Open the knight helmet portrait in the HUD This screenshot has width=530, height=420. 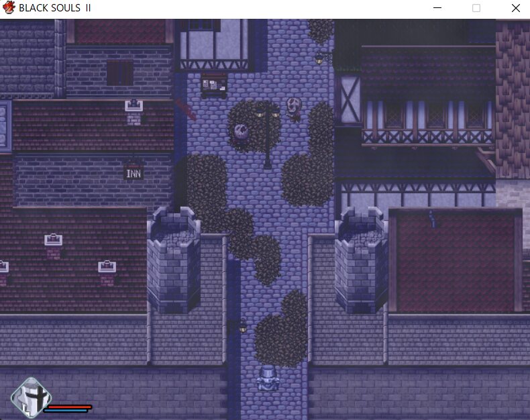coord(31,397)
